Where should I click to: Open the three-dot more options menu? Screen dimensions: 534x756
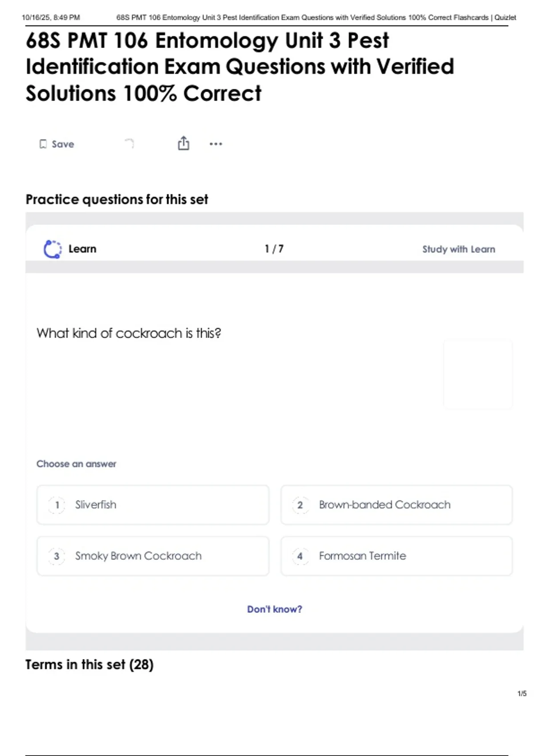(216, 144)
